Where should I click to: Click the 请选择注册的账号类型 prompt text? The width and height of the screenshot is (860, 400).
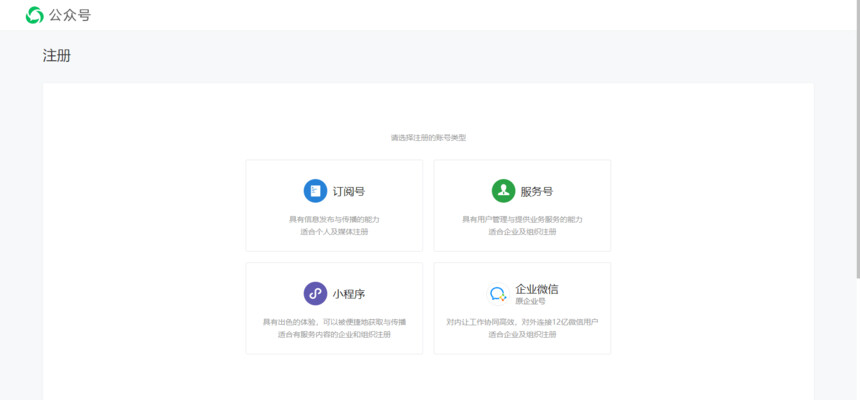tap(428, 138)
